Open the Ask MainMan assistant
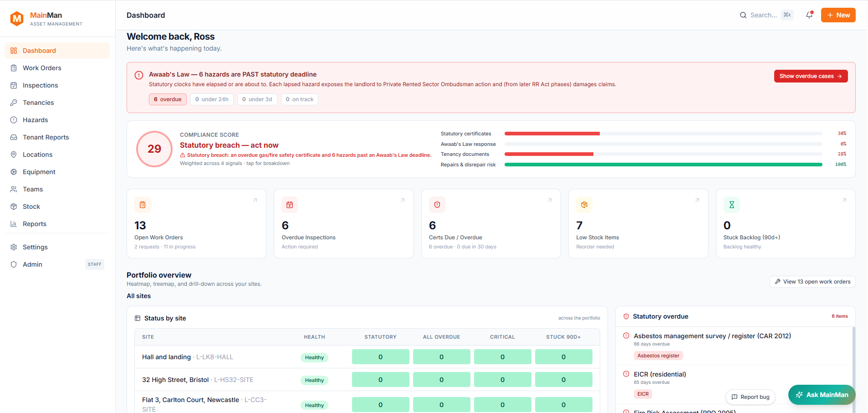The width and height of the screenshot is (868, 413). (x=822, y=395)
